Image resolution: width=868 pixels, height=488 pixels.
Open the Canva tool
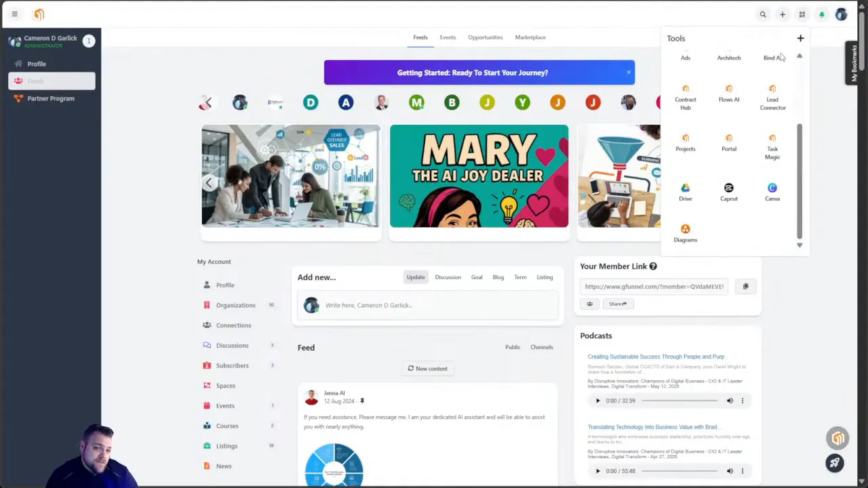tap(772, 192)
